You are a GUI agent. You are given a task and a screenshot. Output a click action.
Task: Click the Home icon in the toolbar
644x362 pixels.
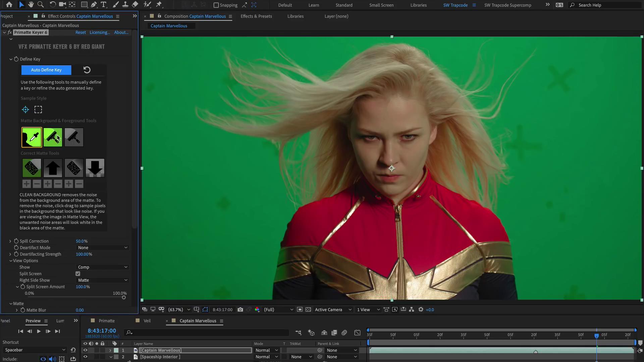pos(9,5)
